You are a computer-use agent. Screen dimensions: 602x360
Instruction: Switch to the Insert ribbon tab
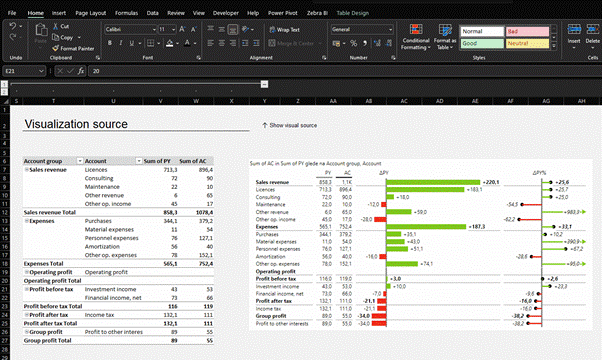[x=59, y=13]
